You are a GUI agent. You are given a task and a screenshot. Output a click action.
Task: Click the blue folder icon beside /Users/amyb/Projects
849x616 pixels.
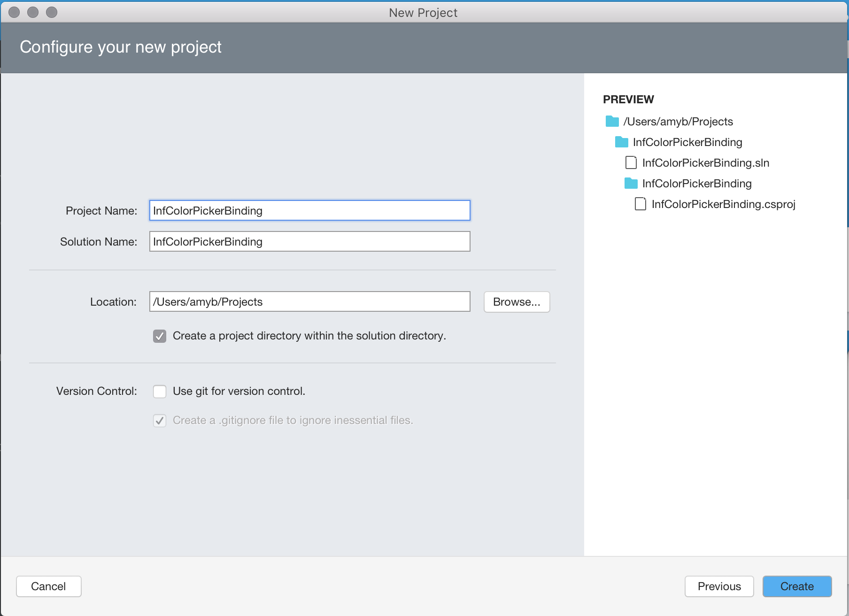pyautogui.click(x=612, y=121)
